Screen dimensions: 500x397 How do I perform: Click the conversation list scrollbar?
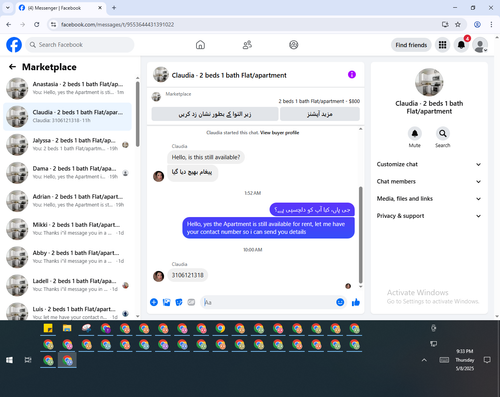point(138,114)
